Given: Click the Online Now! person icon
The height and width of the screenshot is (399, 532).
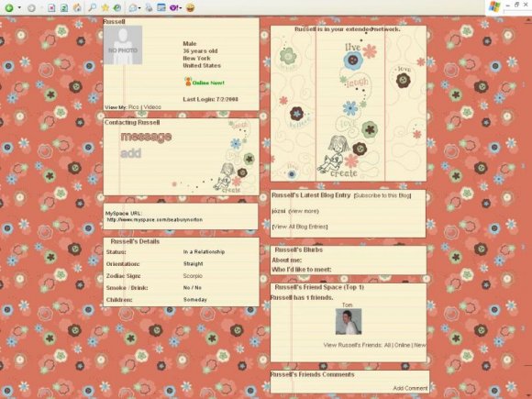Looking at the screenshot, I should 188,82.
